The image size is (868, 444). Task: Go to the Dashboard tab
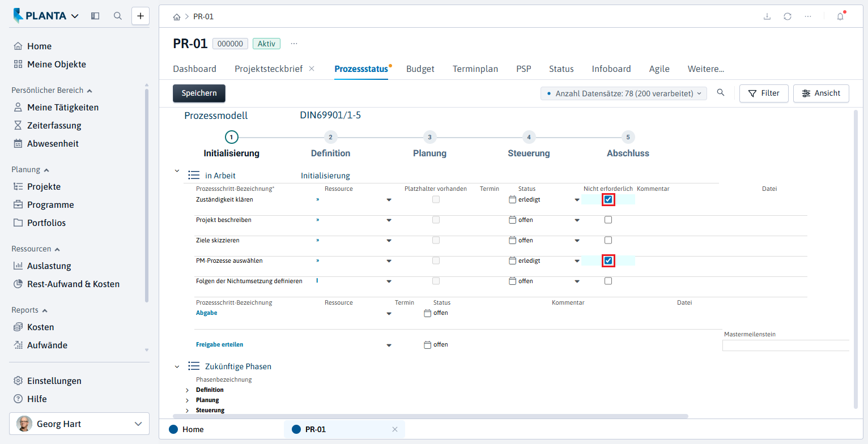(194, 69)
